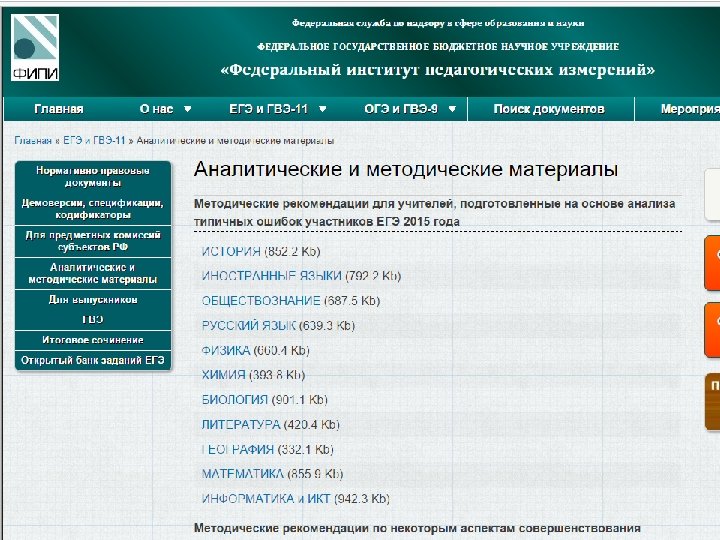The image size is (720, 540).
Task: Download the ХИМИЯ file
Action: (x=224, y=375)
